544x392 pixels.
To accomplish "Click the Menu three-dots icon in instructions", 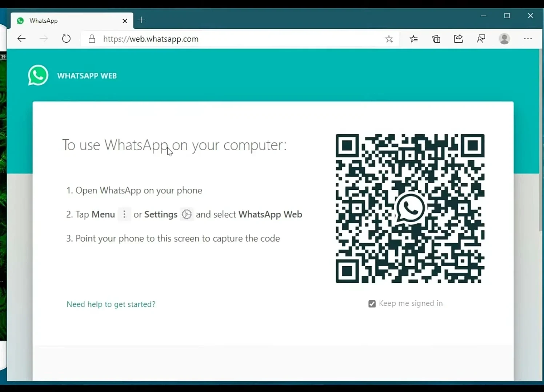I will tap(124, 215).
